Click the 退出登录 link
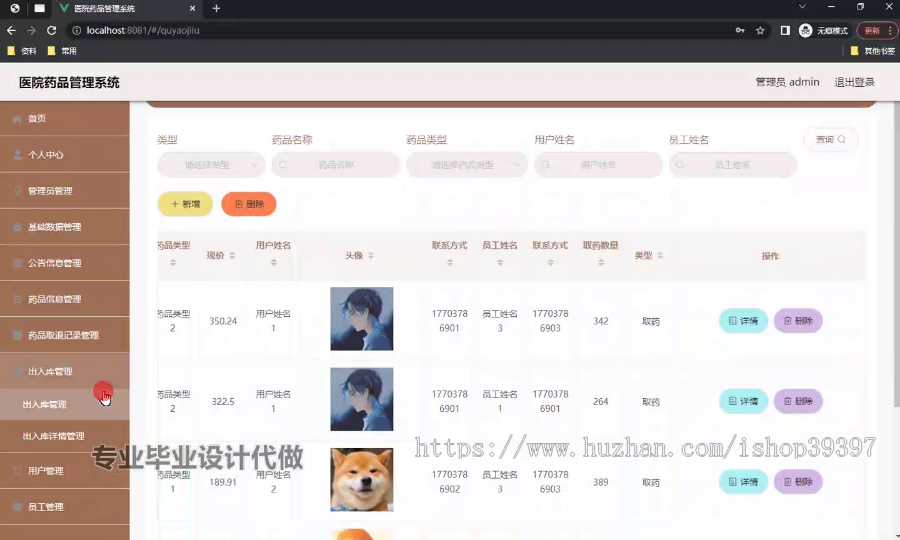 [854, 82]
